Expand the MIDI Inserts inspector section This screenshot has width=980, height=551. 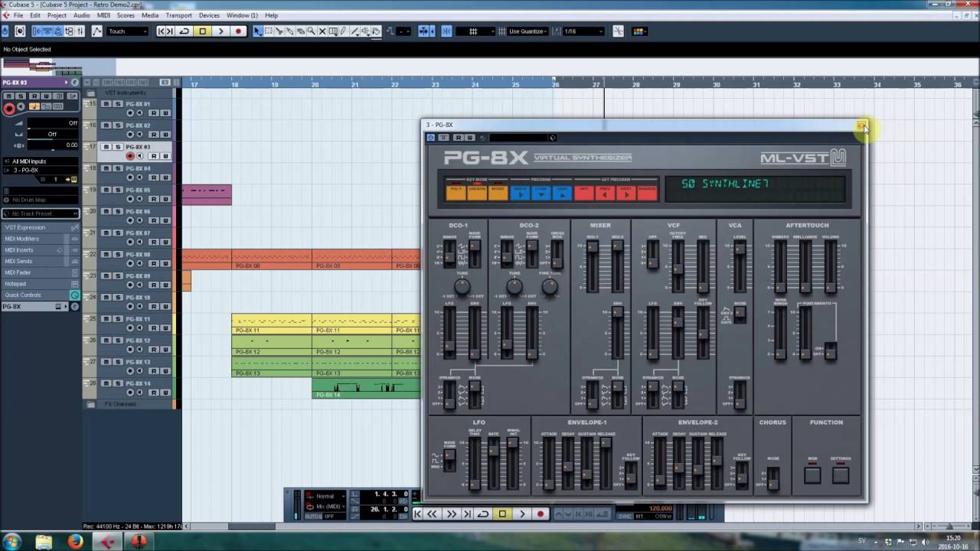pyautogui.click(x=40, y=249)
